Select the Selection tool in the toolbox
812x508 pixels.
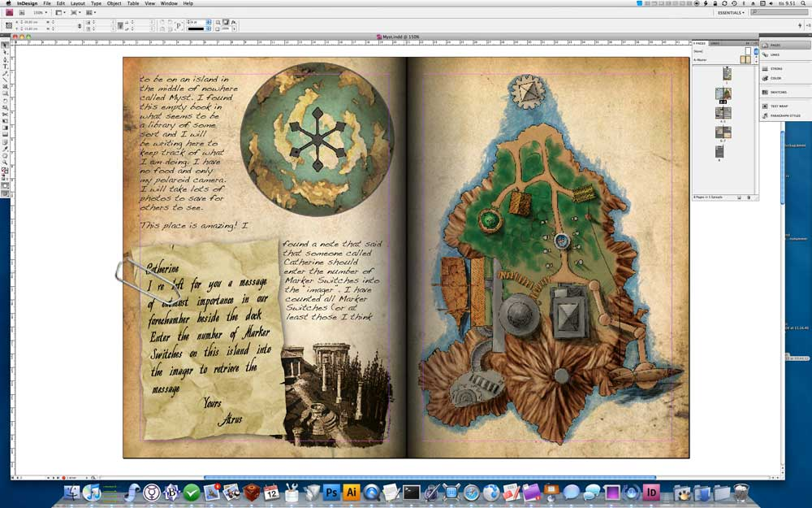pos(5,45)
